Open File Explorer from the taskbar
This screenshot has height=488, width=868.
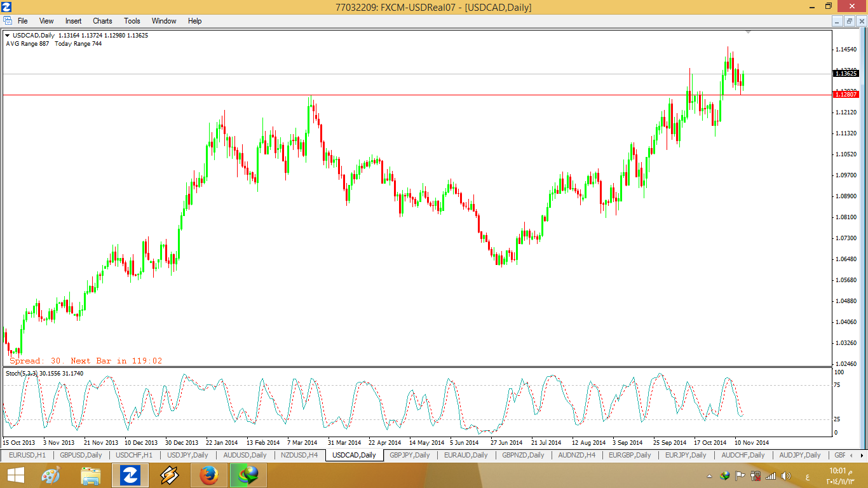click(x=91, y=475)
